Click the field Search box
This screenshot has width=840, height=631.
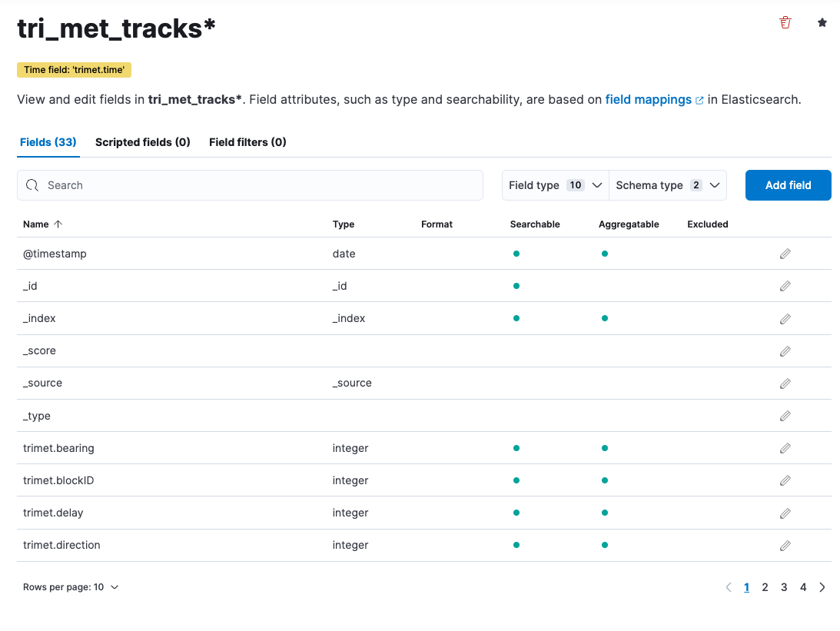point(250,185)
